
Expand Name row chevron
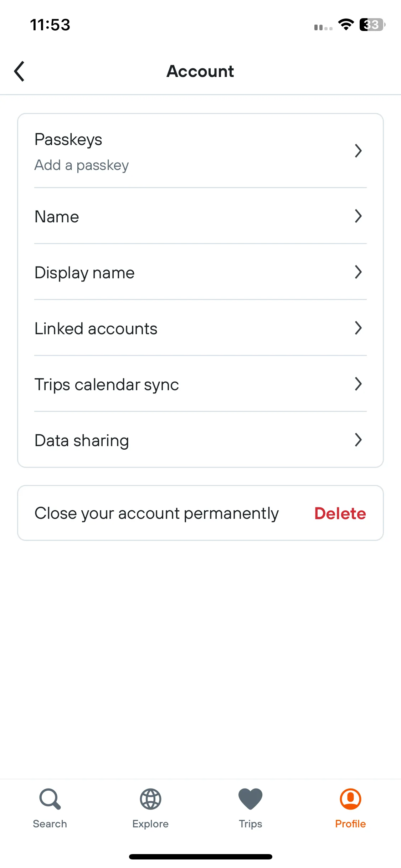point(358,216)
